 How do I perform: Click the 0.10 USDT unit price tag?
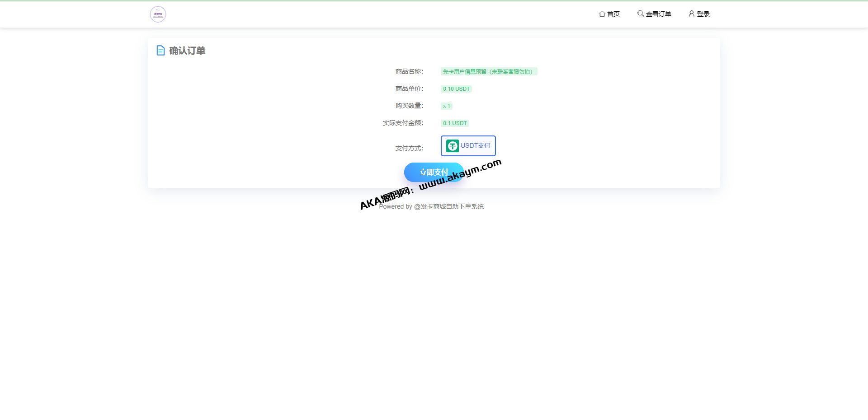coord(456,89)
